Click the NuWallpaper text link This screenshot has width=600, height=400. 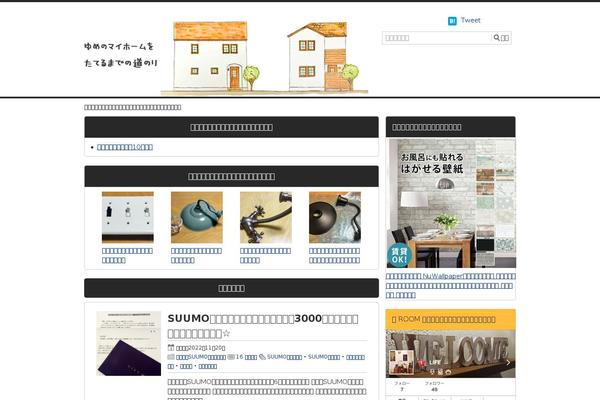(451, 285)
